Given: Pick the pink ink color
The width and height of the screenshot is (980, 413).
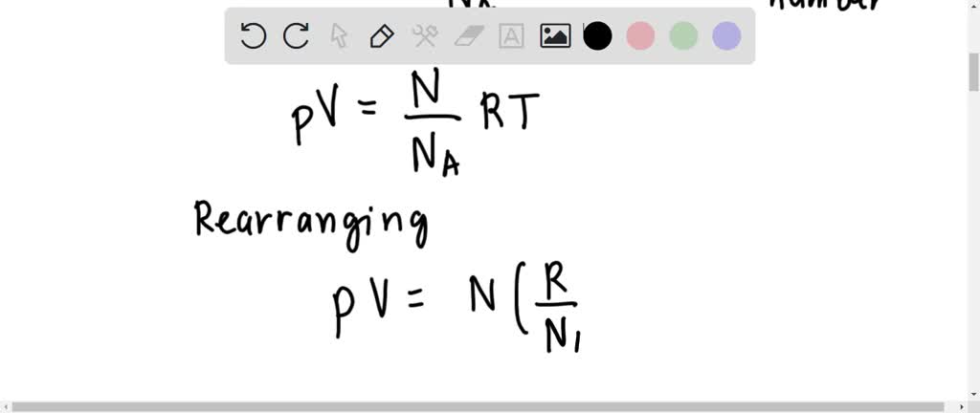Looking at the screenshot, I should (x=640, y=36).
